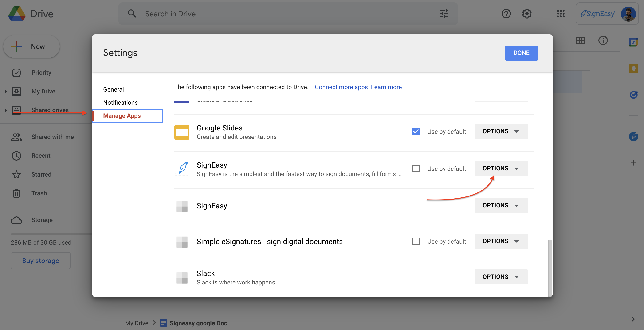Open the Settings gear icon
The width and height of the screenshot is (644, 330).
527,14
